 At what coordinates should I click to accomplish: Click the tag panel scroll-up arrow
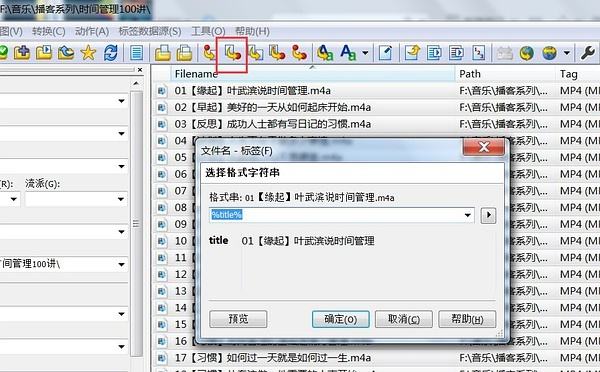pyautogui.click(x=136, y=83)
